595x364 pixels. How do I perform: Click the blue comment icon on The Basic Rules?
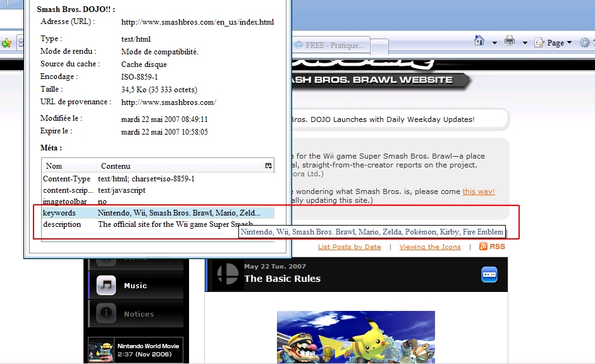point(489,274)
